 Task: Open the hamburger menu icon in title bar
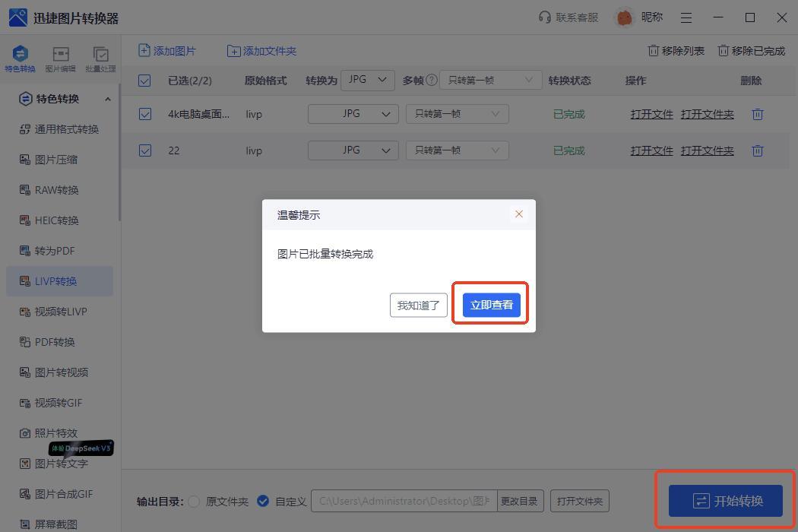click(686, 17)
